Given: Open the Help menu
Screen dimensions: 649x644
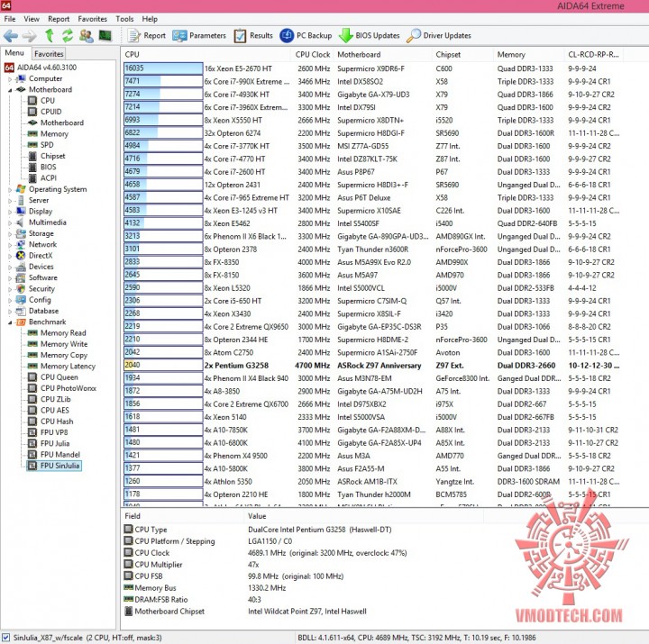Looking at the screenshot, I should 150,19.
